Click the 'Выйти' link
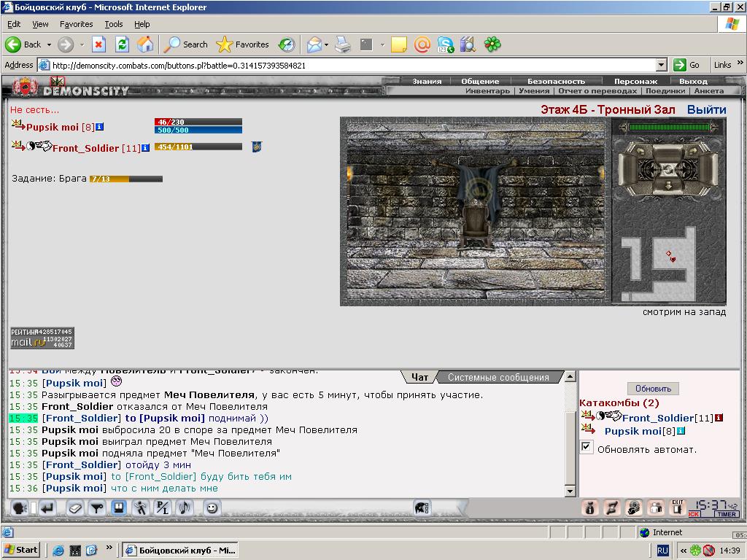Viewport: 747px width, 560px height. [x=706, y=109]
